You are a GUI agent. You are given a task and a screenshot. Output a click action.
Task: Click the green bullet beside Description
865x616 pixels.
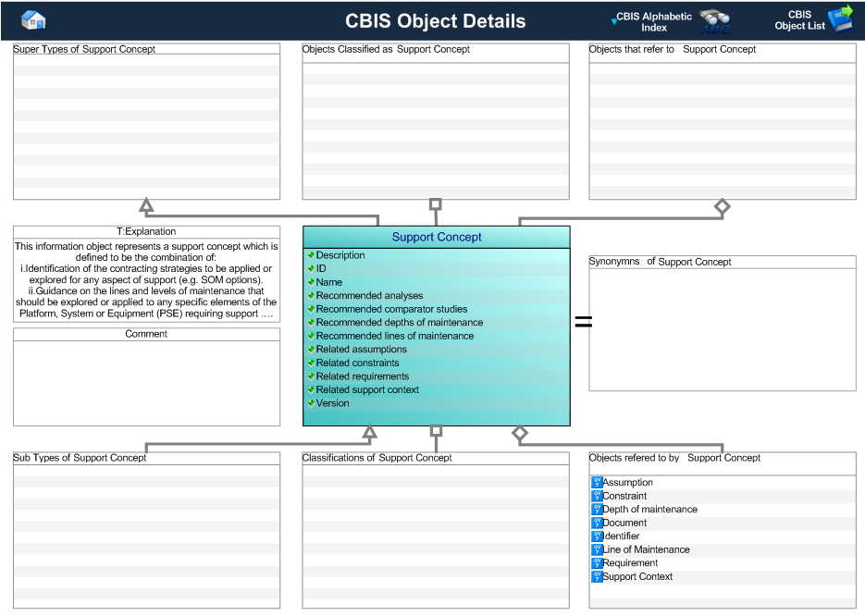coord(311,254)
